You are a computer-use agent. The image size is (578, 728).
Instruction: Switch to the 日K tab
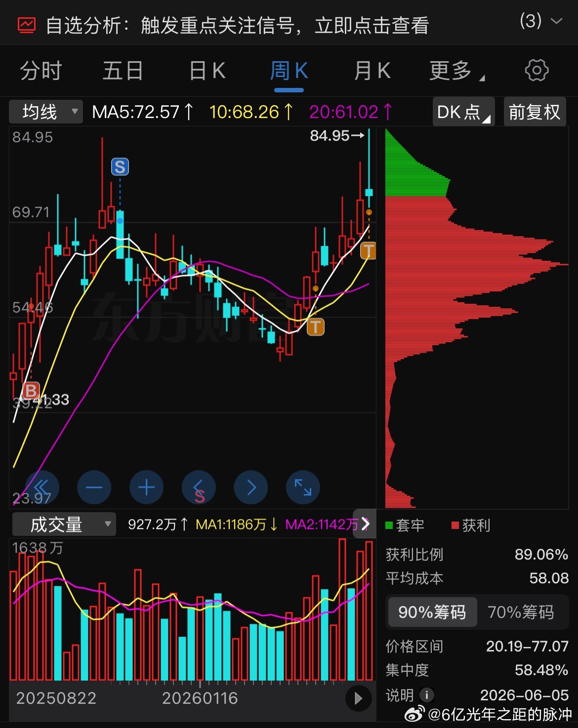(207, 71)
